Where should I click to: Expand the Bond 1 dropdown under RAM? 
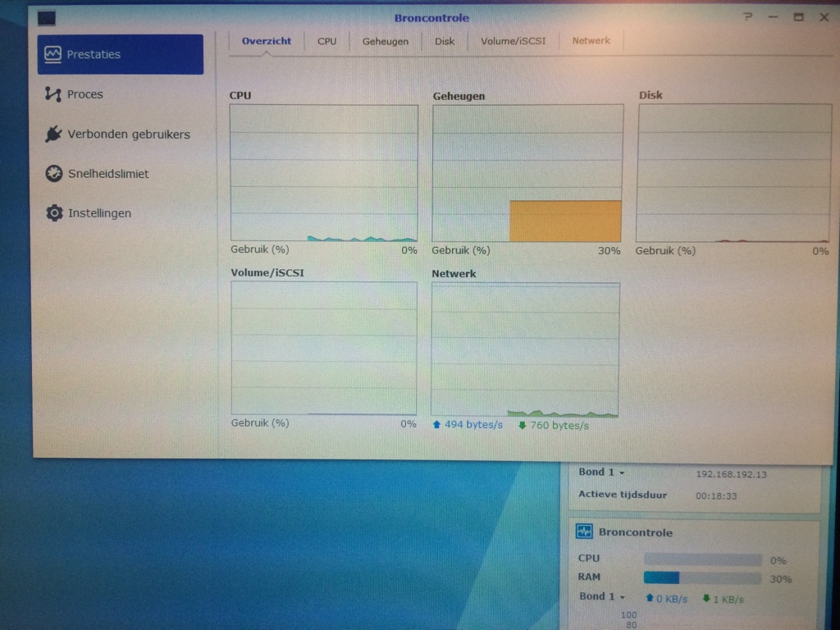point(603,597)
